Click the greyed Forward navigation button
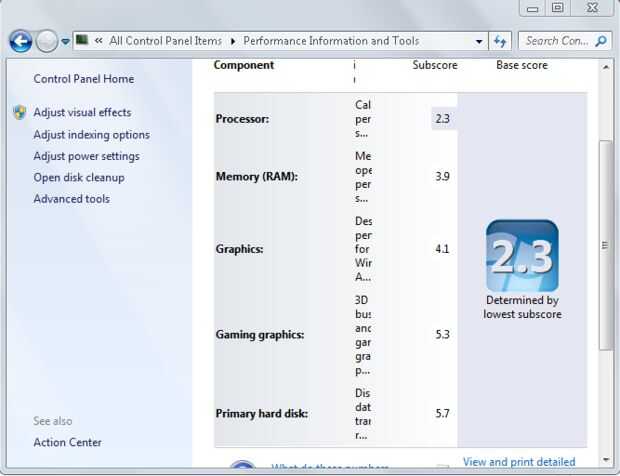The height and width of the screenshot is (476, 620). (47, 41)
